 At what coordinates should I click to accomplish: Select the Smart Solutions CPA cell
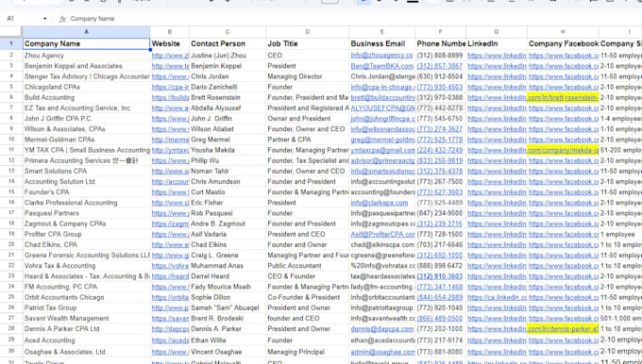coord(86,171)
